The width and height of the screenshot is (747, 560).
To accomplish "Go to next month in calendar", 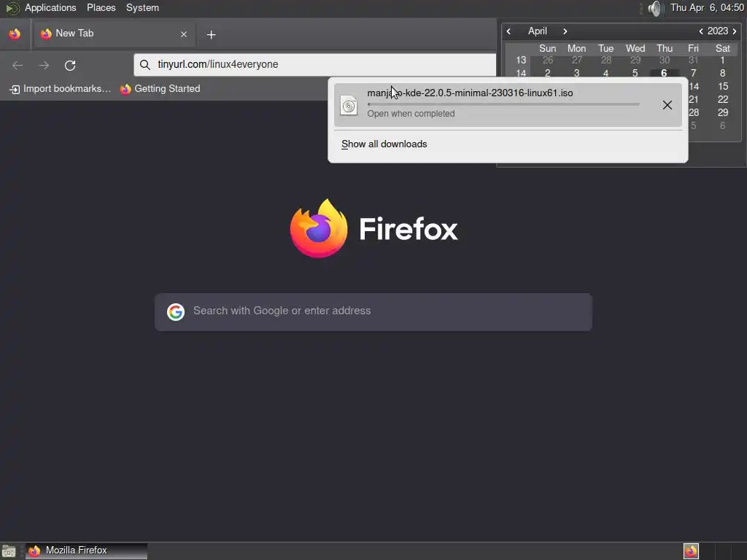I will click(x=565, y=31).
